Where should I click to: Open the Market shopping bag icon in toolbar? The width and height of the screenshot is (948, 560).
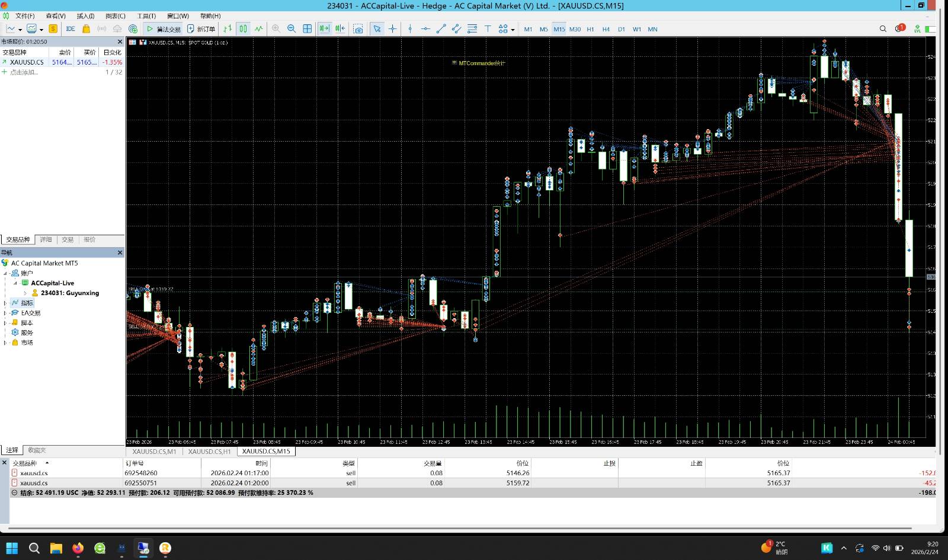(87, 28)
